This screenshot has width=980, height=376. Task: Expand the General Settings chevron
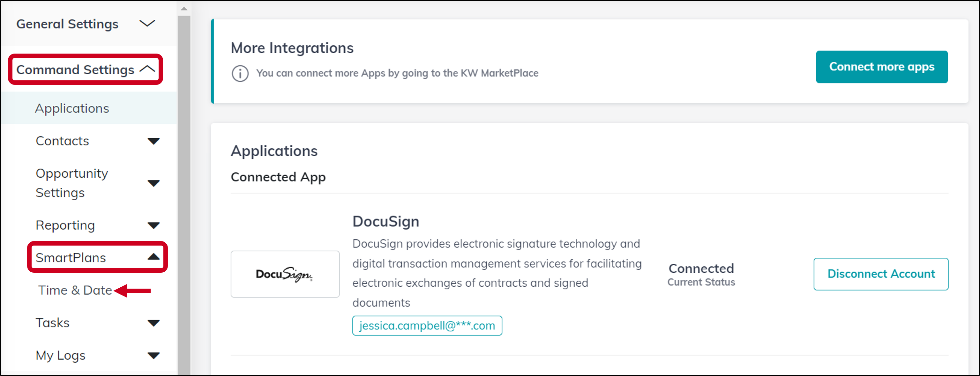pos(147,24)
